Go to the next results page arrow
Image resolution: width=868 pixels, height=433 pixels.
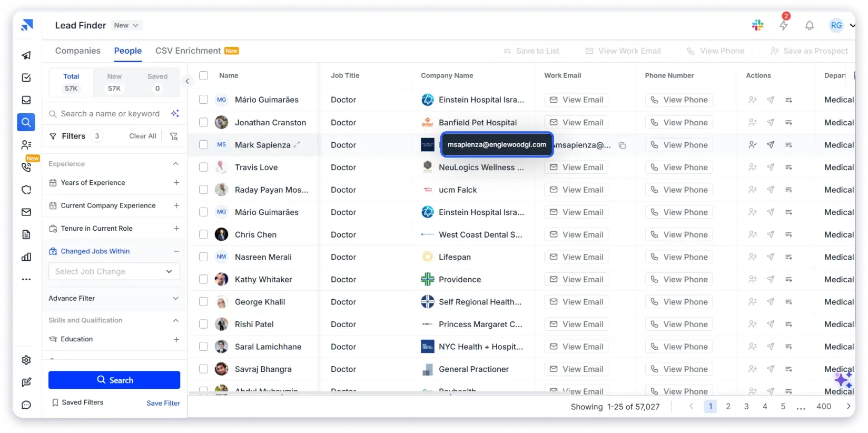[x=849, y=407]
